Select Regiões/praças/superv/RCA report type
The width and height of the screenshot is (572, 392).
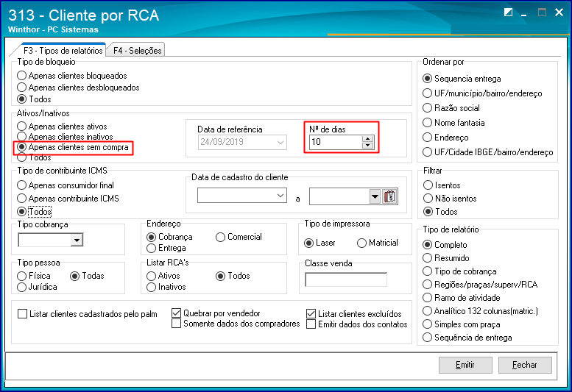[480, 285]
